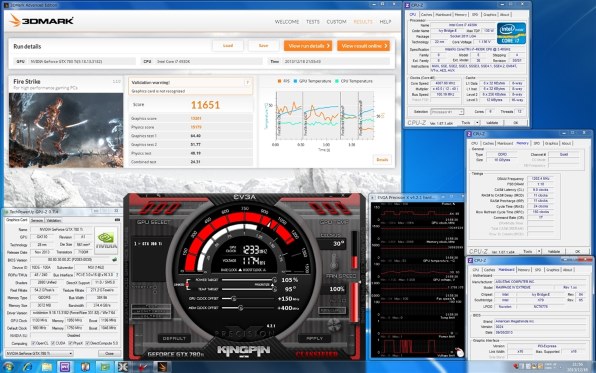Click the Details button below the graph
Screen dimensions: 596x373
point(382,160)
